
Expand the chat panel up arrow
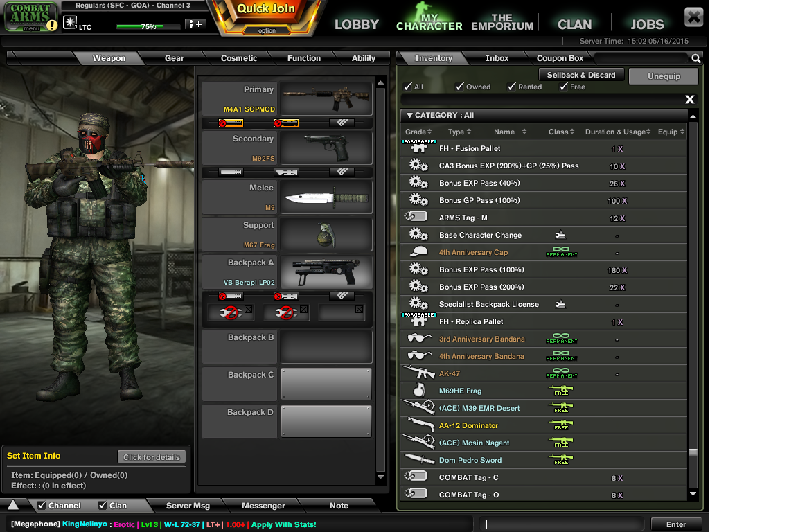click(x=13, y=505)
